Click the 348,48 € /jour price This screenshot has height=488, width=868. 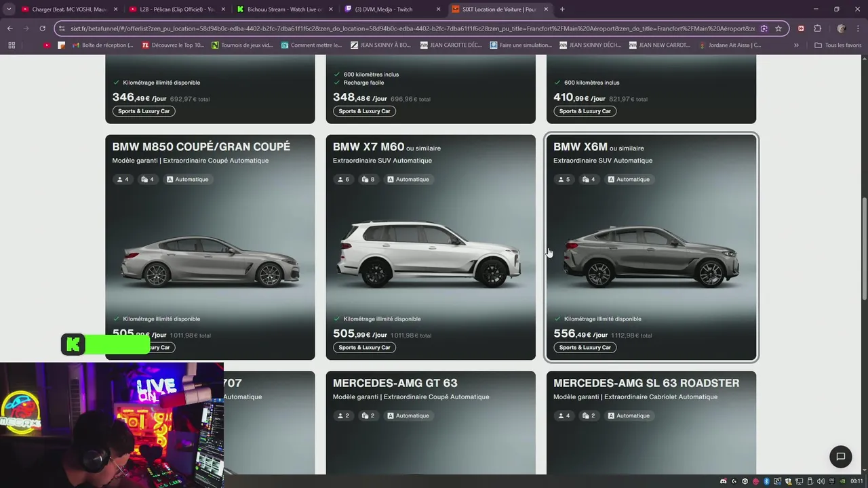pyautogui.click(x=360, y=98)
